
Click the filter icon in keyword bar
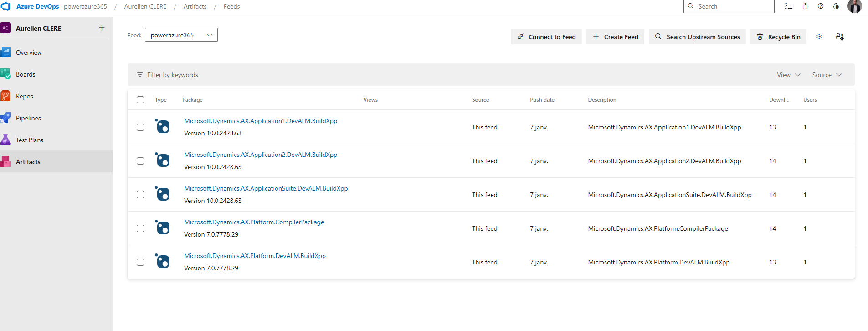pyautogui.click(x=140, y=74)
